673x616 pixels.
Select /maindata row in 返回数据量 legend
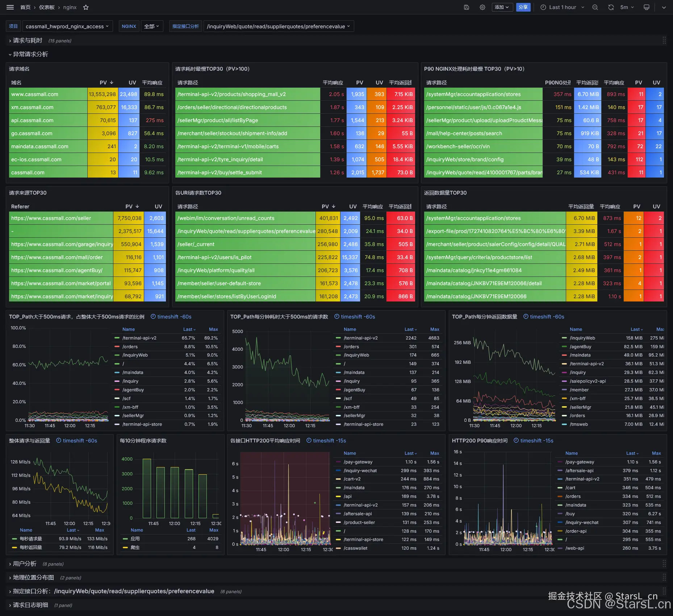tap(580, 355)
